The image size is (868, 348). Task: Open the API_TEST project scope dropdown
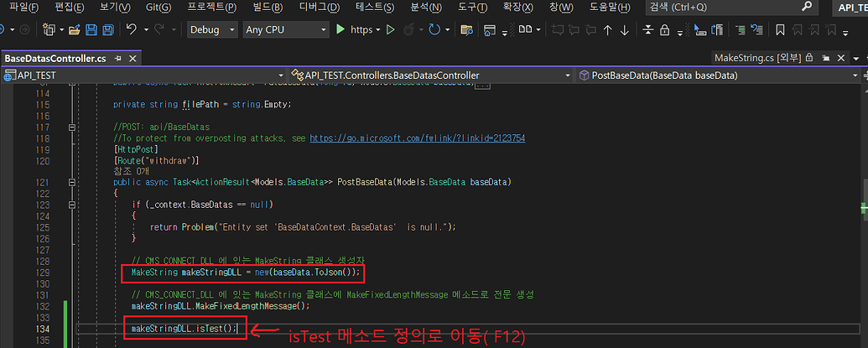click(143, 75)
